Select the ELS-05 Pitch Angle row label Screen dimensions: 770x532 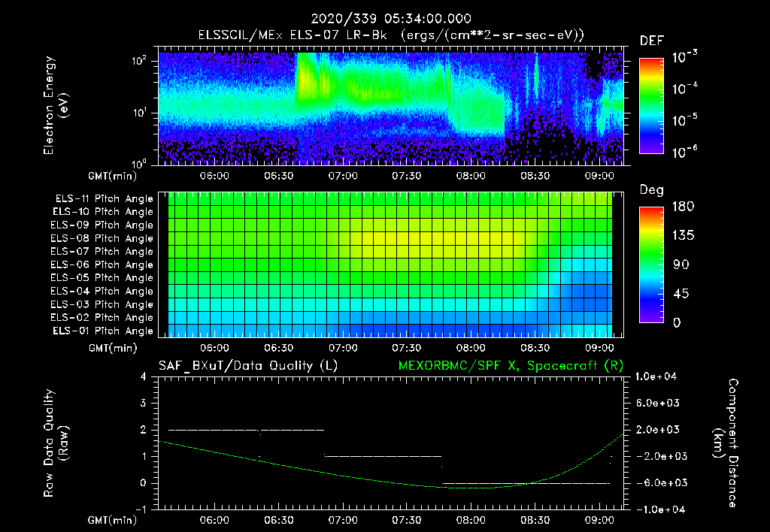[102, 278]
